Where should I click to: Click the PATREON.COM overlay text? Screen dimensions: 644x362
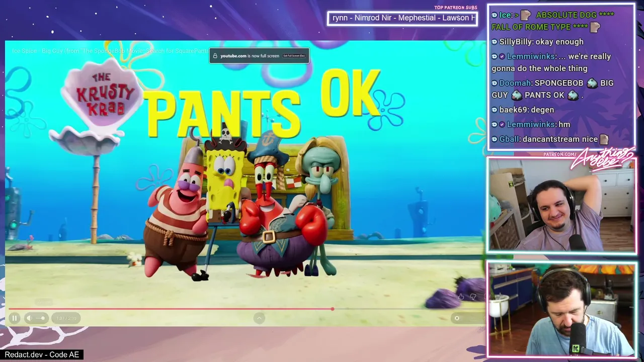tap(559, 154)
